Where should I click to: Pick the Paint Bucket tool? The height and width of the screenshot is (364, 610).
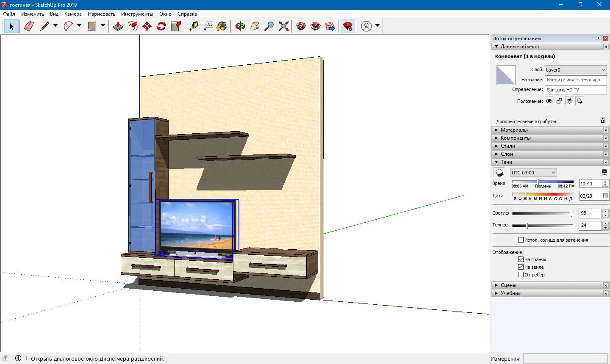point(222,26)
